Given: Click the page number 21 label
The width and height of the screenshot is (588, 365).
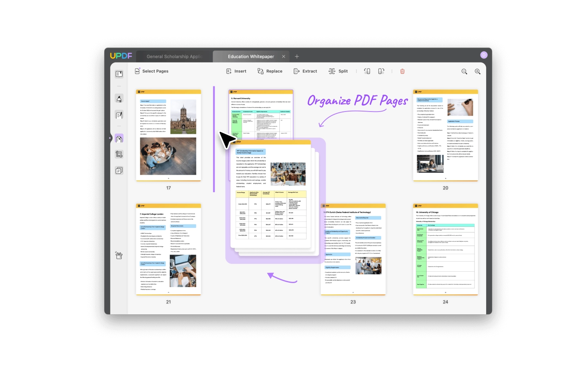Looking at the screenshot, I should (x=168, y=302).
